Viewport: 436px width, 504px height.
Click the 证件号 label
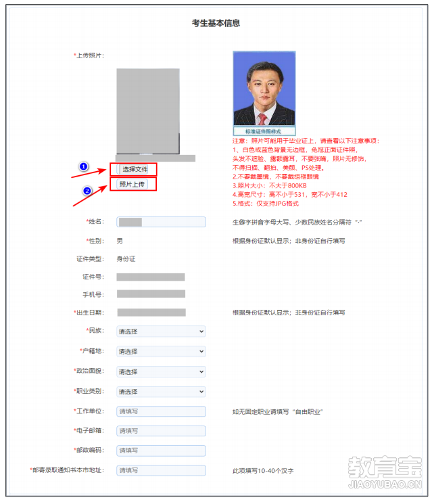(x=93, y=277)
